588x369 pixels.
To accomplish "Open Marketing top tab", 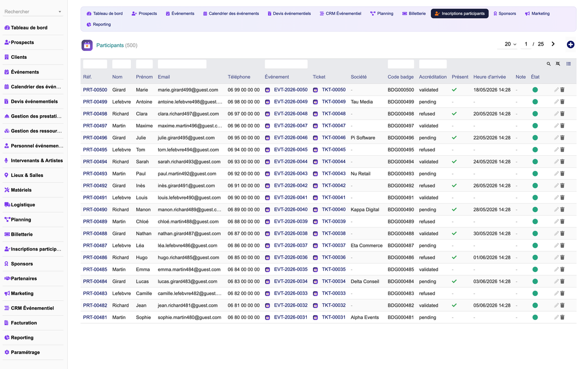I will click(537, 14).
